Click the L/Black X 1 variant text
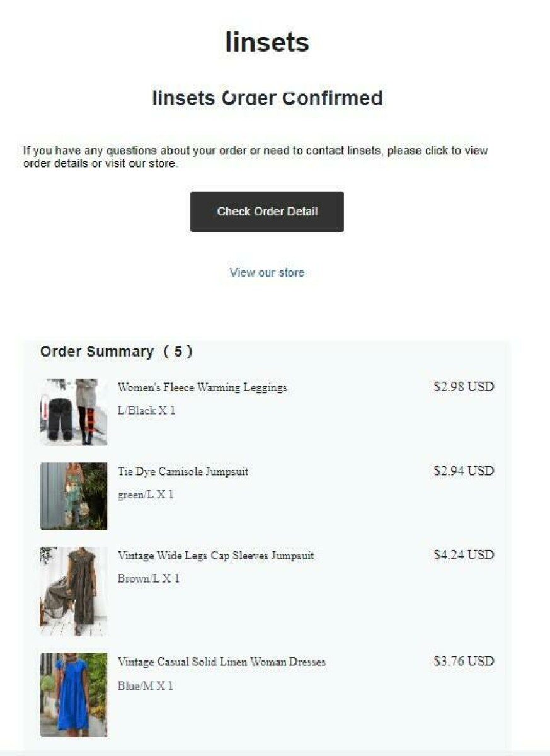The width and height of the screenshot is (550, 756). (146, 411)
